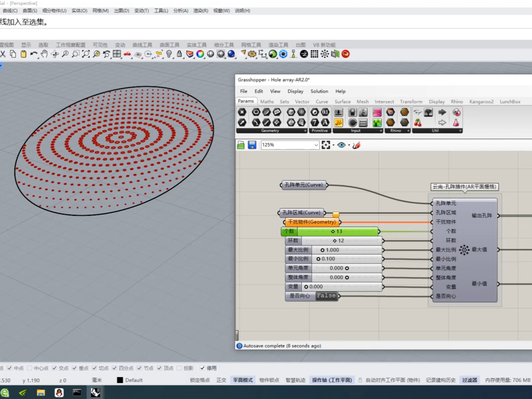Viewport: 532px width, 399px height.
Task: Click the blue render sphere icon
Action: click(x=231, y=54)
